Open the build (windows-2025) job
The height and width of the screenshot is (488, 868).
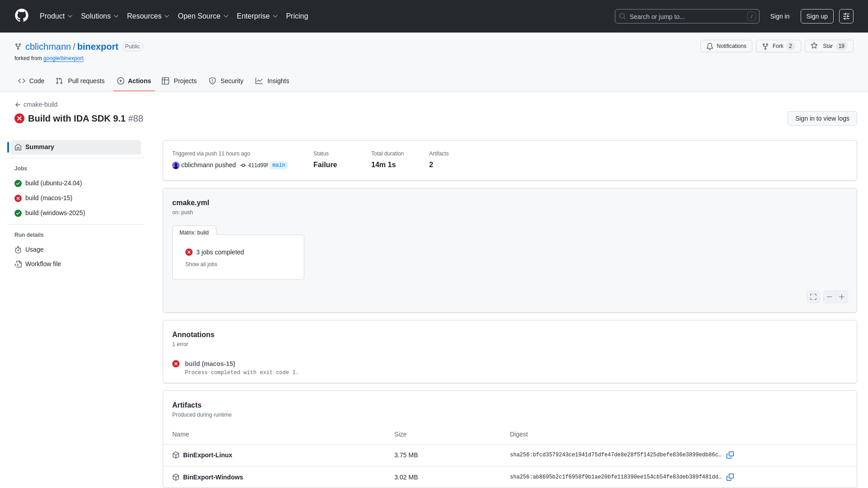click(76, 213)
